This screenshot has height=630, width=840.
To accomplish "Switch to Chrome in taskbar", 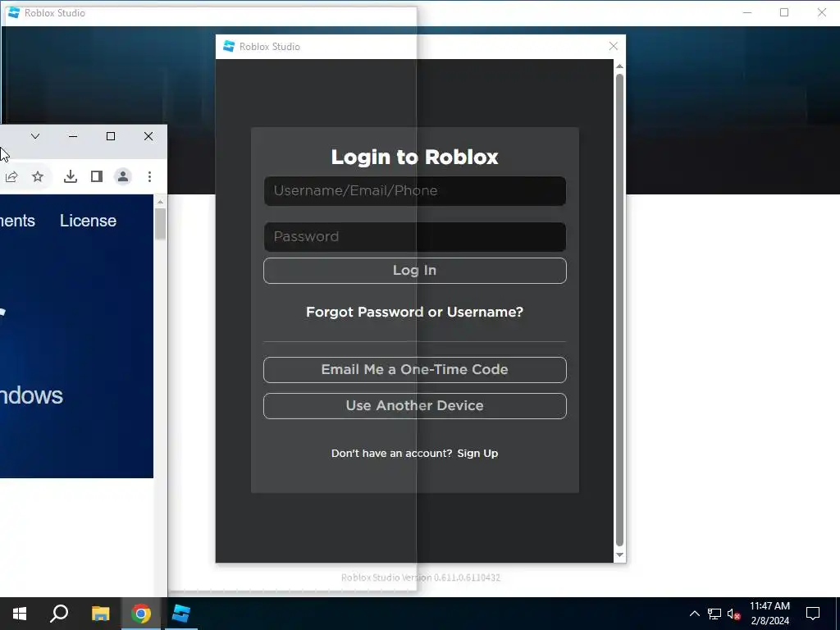I will pyautogui.click(x=141, y=614).
